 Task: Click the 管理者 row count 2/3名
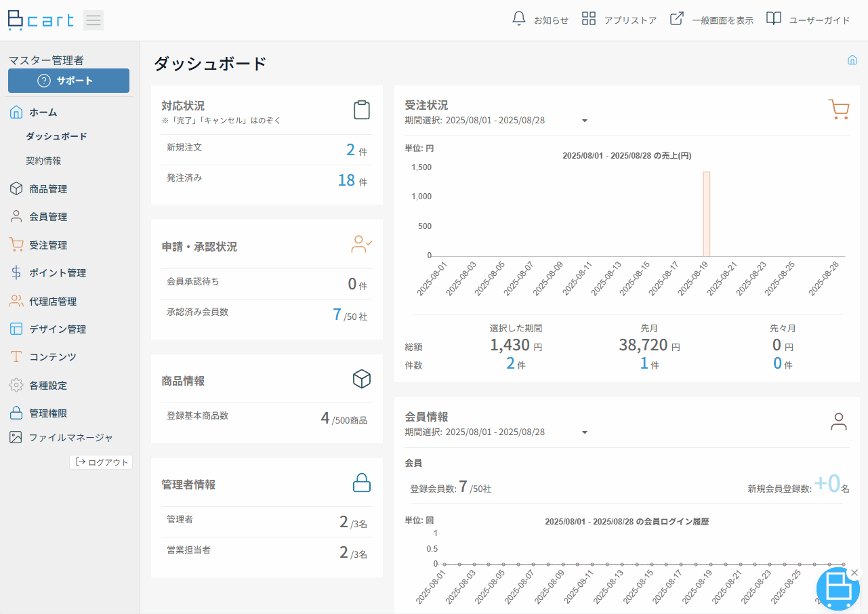(x=354, y=522)
